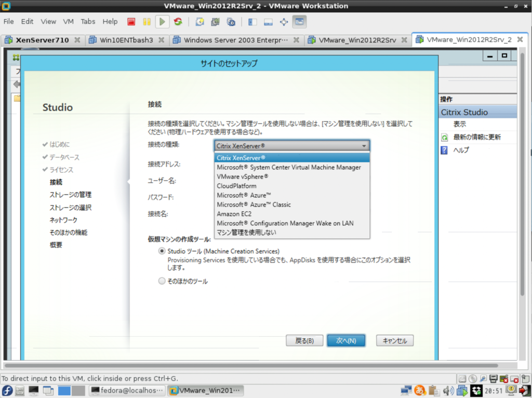
Task: Open the VM menu
Action: coord(68,21)
